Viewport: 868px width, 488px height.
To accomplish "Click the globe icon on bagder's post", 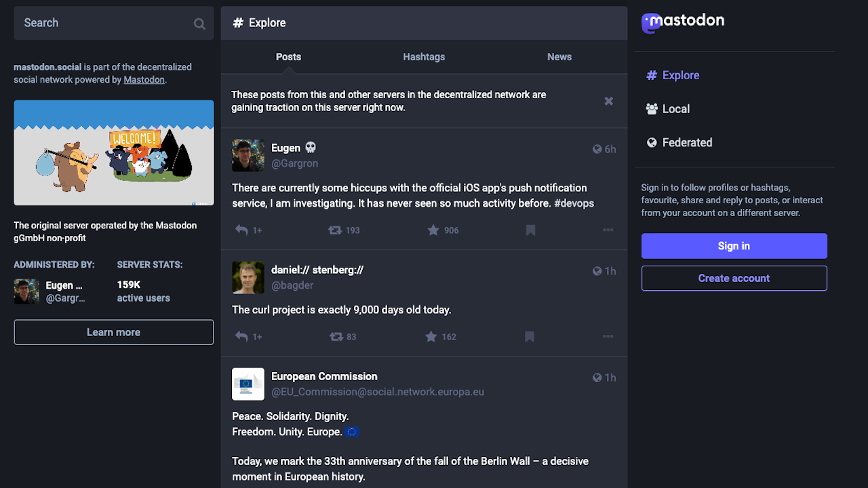I will tap(597, 271).
